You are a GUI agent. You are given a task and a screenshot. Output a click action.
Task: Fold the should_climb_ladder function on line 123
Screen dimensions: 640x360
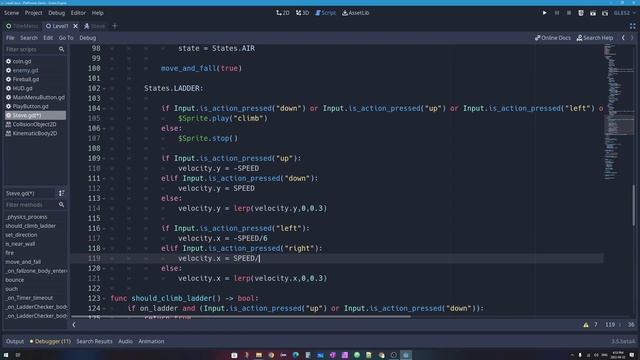tap(104, 299)
